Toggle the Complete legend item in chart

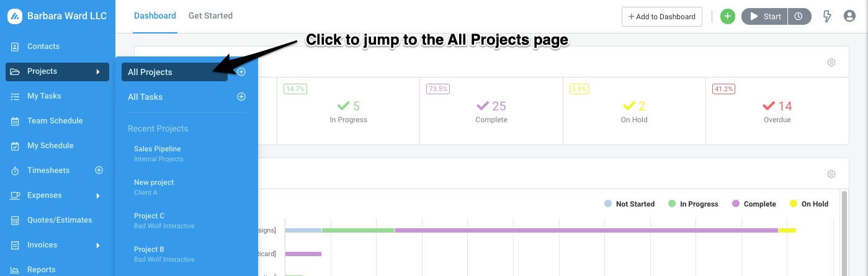pos(754,203)
